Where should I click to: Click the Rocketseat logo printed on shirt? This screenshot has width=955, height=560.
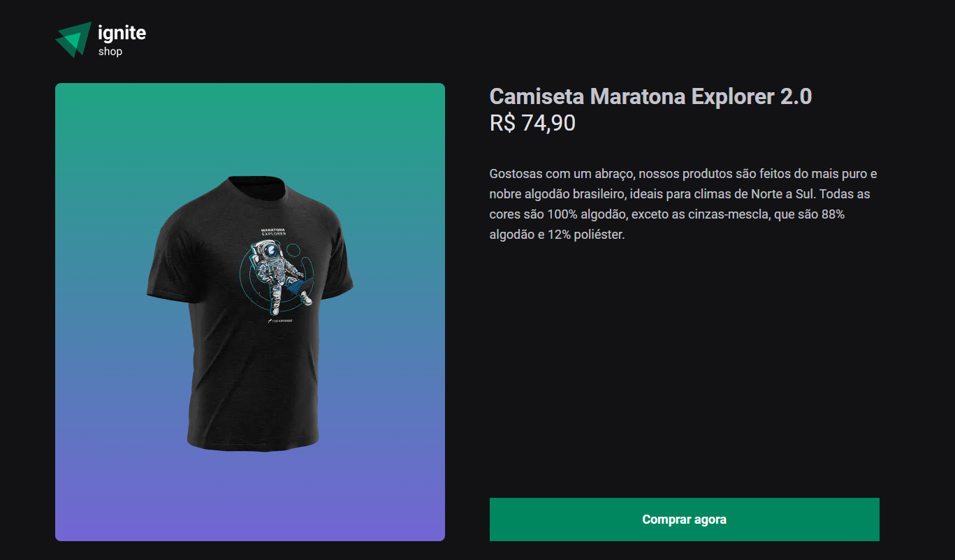(280, 321)
